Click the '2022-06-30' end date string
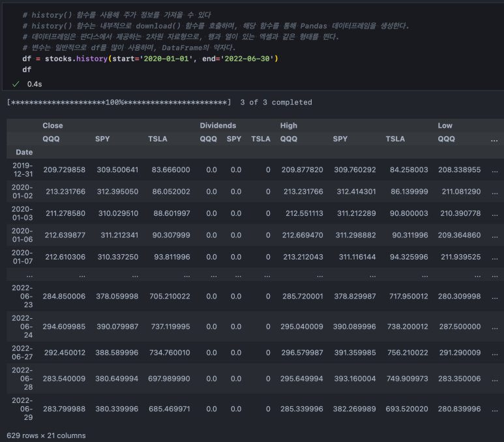Viewport: 504px width, 442px height. point(247,59)
